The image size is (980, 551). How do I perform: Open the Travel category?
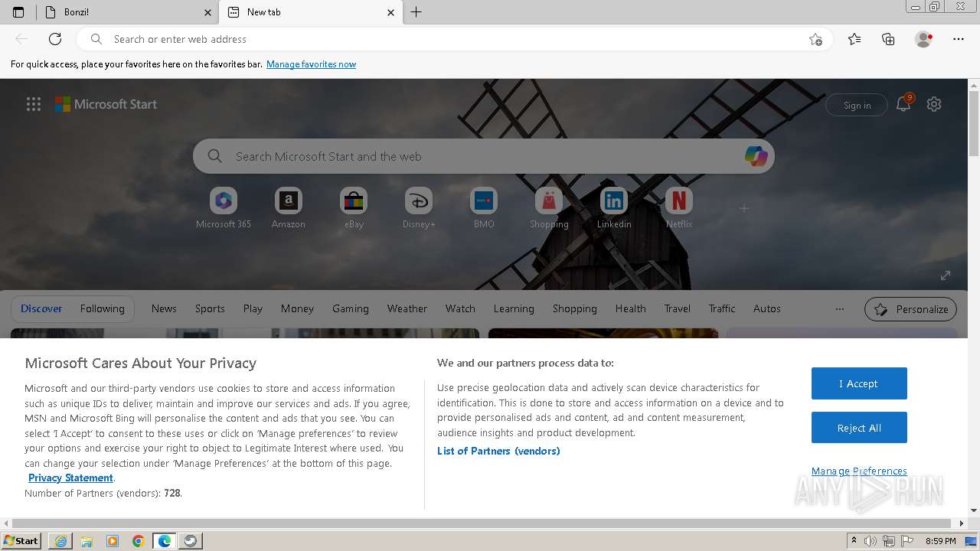coord(677,308)
